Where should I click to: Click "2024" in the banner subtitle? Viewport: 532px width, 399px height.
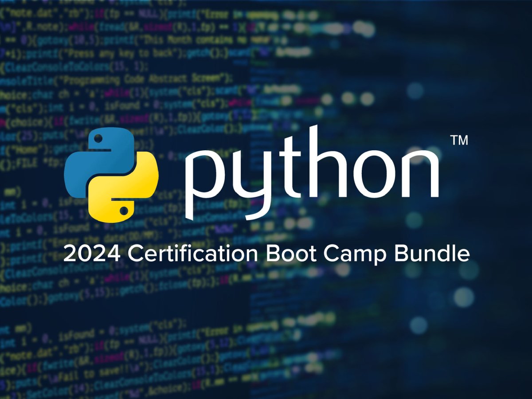[92, 254]
